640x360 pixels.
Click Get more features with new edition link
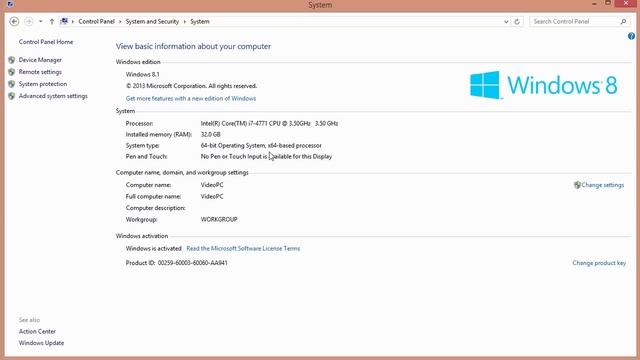(x=191, y=98)
